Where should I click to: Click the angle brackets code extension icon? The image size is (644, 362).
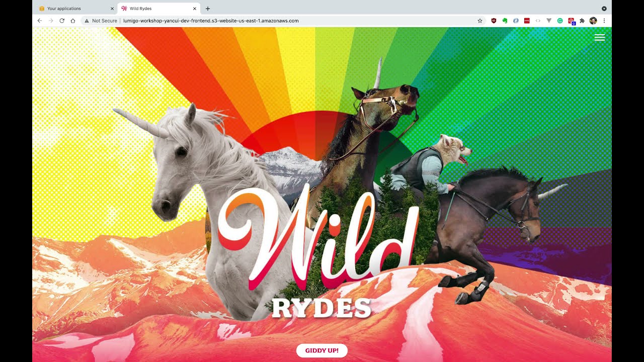click(x=538, y=21)
